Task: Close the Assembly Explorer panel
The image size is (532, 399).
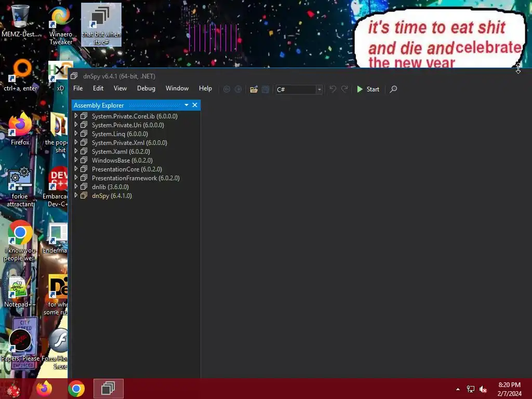Action: click(195, 105)
